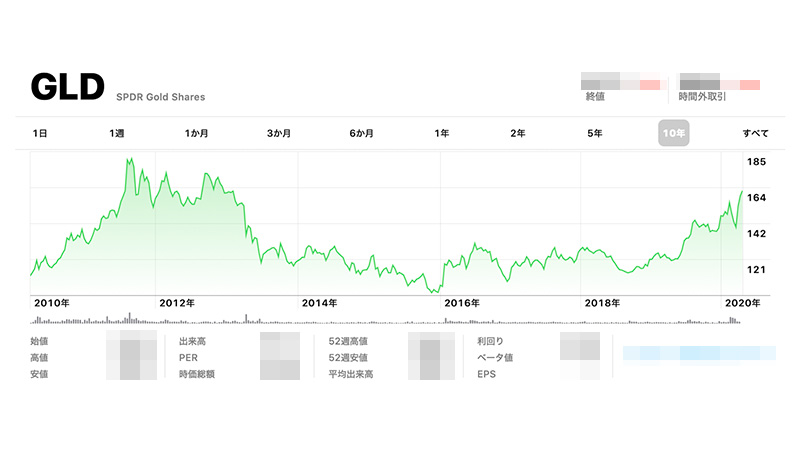Screen dimensions: 800x450
Task: Click the 利回り stat label
Action: pyautogui.click(x=490, y=341)
